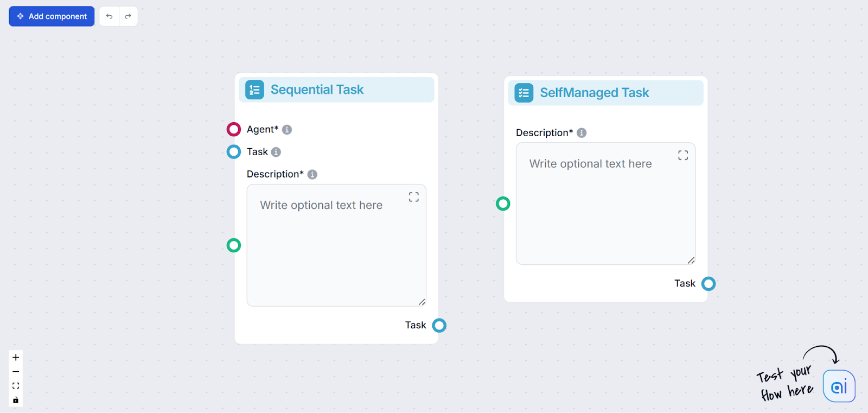The width and height of the screenshot is (868, 413).
Task: Expand SelfManaged Task description editor
Action: click(683, 155)
